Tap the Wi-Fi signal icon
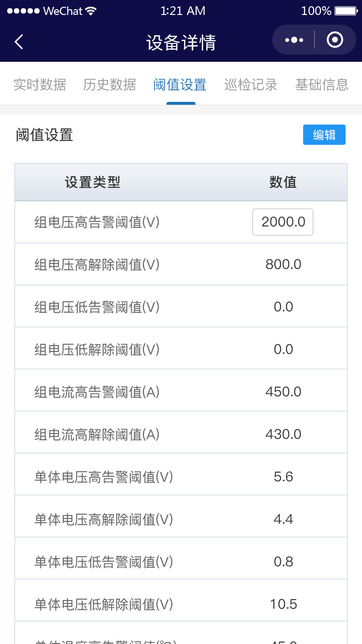The width and height of the screenshot is (362, 644). point(91,11)
